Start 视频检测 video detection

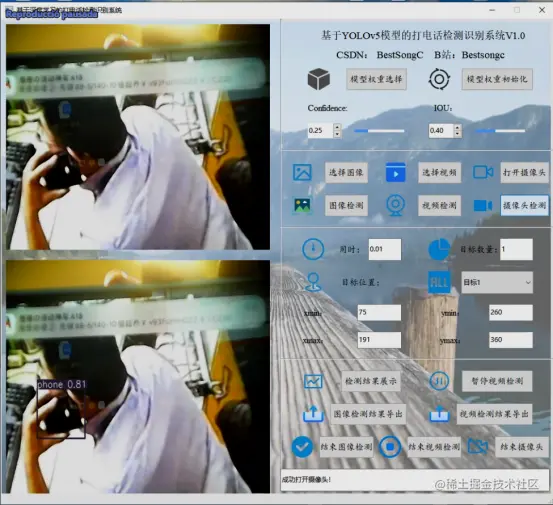click(x=439, y=205)
